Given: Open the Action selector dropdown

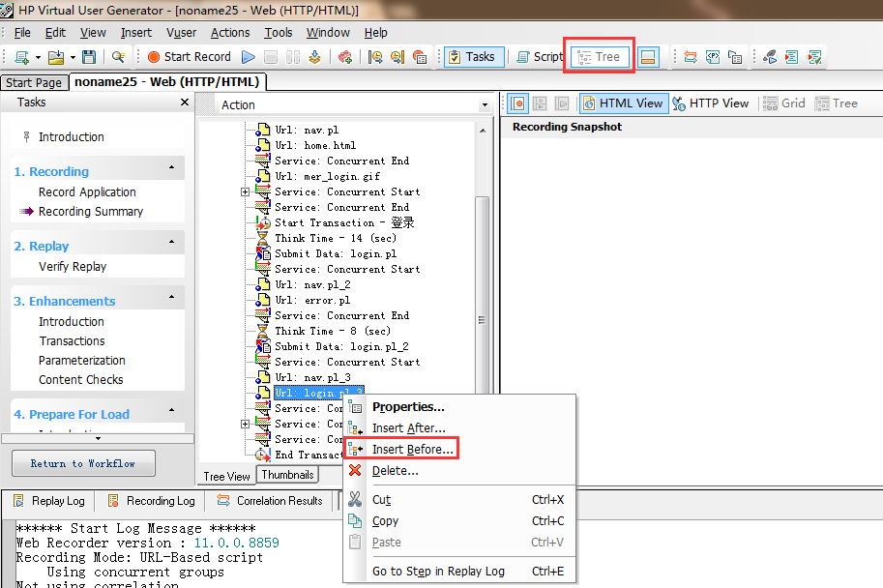Looking at the screenshot, I should click(485, 105).
